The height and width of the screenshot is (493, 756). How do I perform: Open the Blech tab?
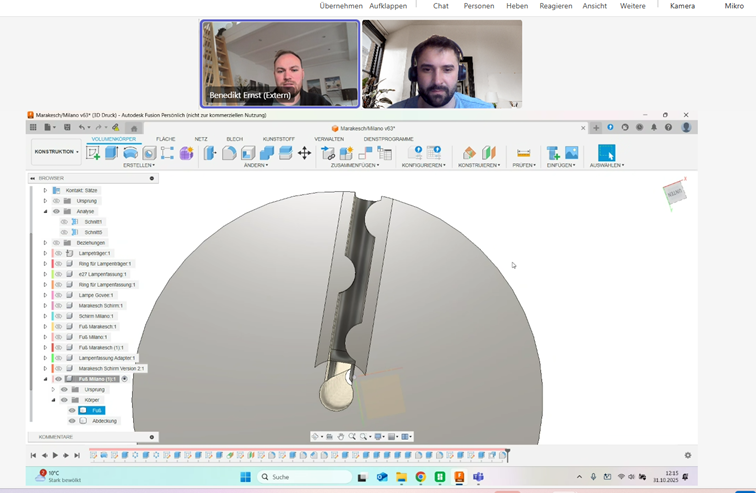[x=235, y=139]
